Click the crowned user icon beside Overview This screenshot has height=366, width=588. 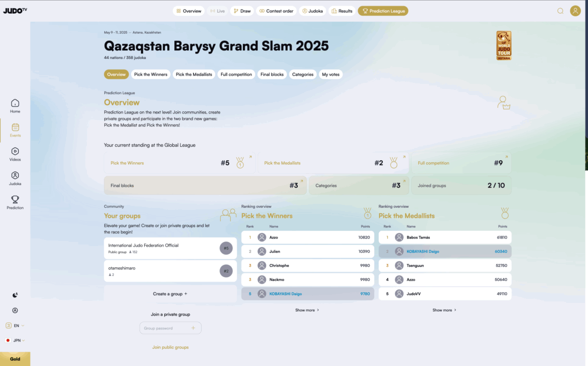(504, 103)
